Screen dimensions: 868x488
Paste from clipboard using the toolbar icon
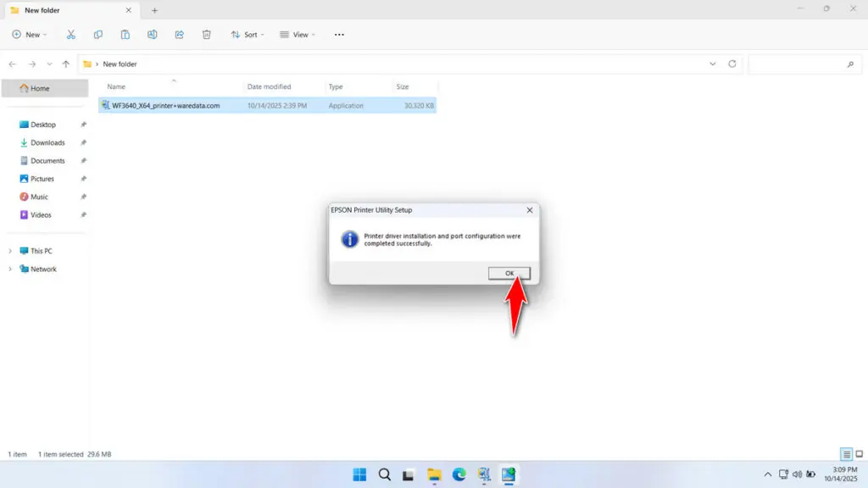point(125,34)
